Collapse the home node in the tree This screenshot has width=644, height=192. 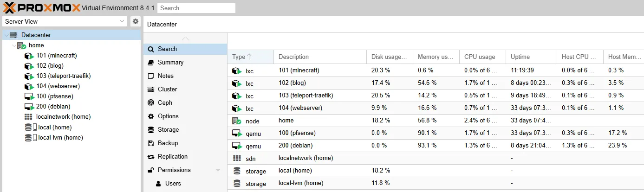pyautogui.click(x=14, y=45)
